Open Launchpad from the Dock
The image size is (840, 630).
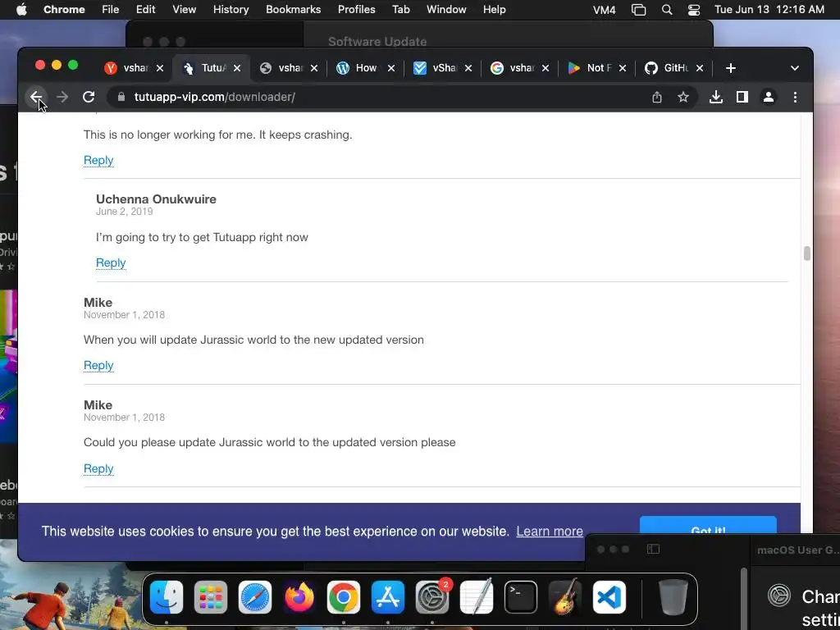[211, 597]
